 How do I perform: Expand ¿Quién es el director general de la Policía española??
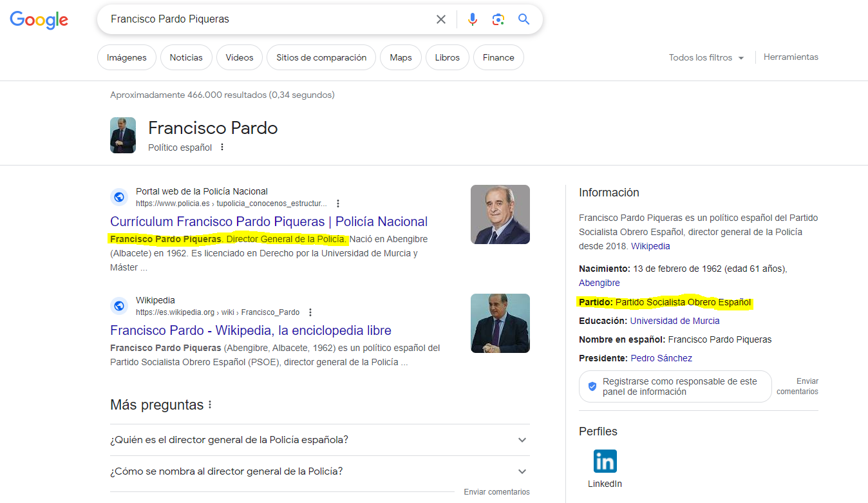tap(320, 440)
